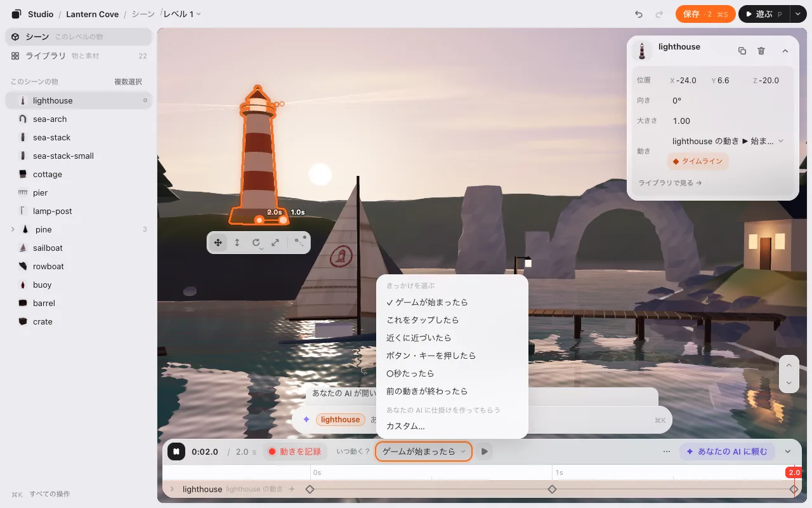This screenshot has height=508, width=812.
Task: Select sea-stack in the scene list
Action: [79, 137]
